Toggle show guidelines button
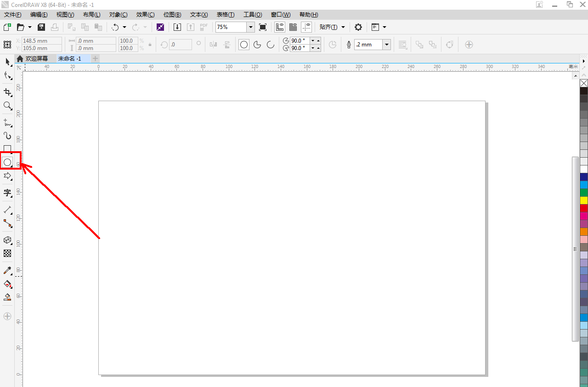The image size is (588, 387). pyautogui.click(x=306, y=27)
